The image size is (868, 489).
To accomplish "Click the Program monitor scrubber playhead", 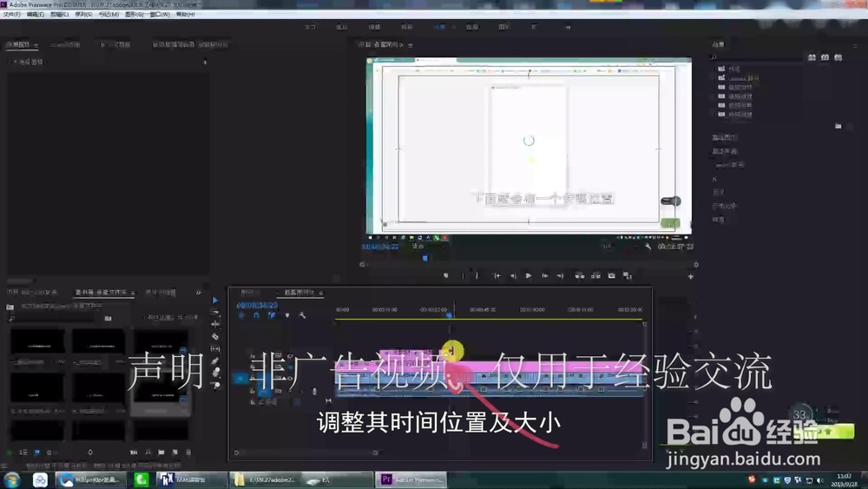I will click(425, 257).
